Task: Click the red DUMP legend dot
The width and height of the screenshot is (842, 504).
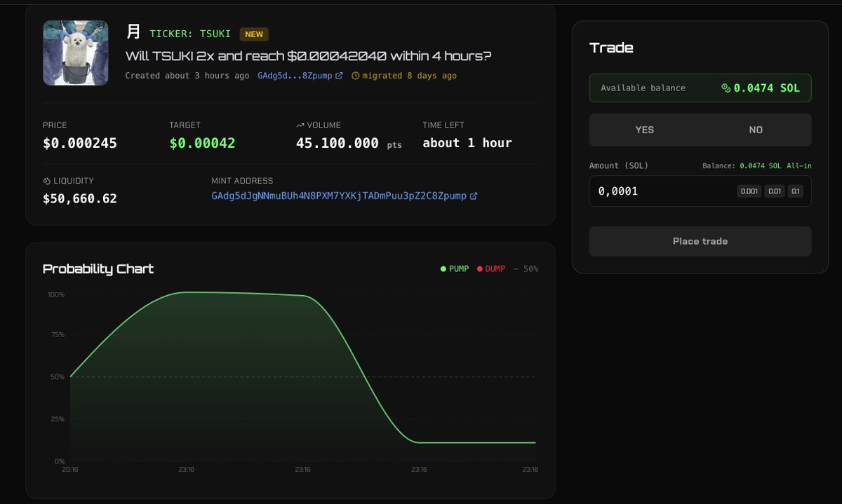Action: [x=481, y=268]
